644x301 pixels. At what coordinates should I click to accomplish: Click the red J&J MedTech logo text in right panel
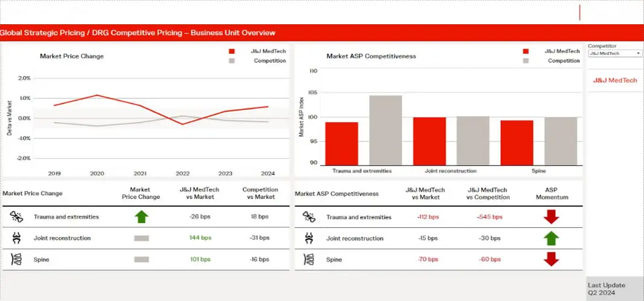click(x=614, y=80)
